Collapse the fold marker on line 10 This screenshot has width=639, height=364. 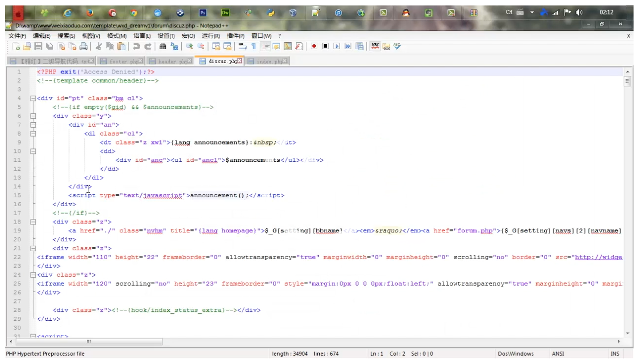pyautogui.click(x=33, y=151)
